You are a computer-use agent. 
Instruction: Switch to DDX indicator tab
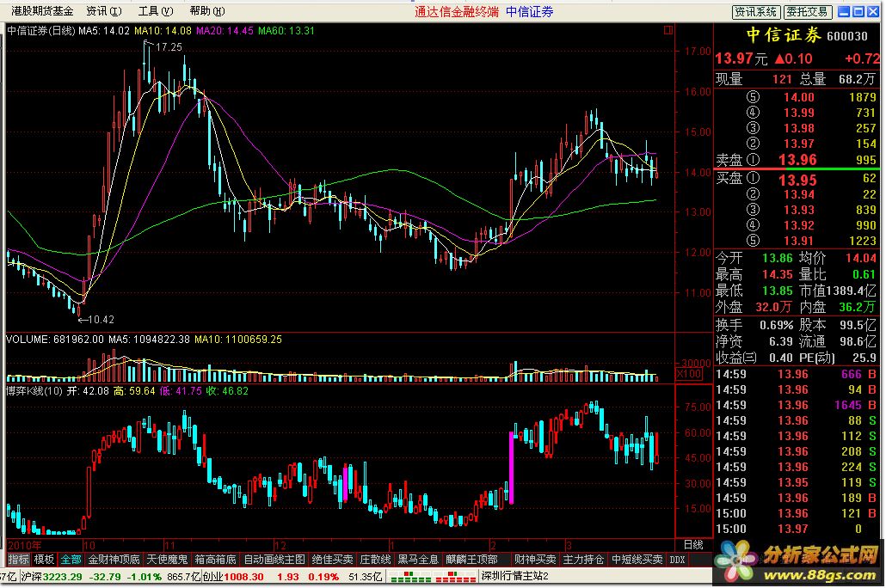point(677,560)
